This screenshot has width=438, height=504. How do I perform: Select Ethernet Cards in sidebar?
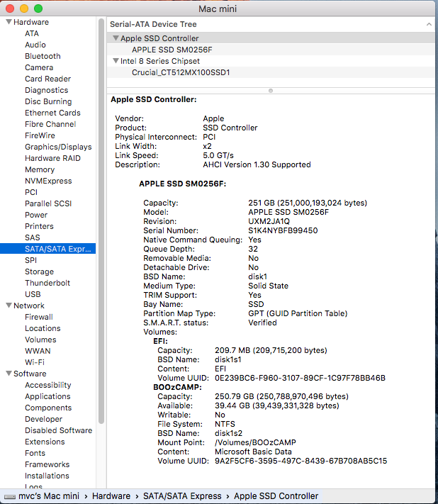click(x=52, y=113)
